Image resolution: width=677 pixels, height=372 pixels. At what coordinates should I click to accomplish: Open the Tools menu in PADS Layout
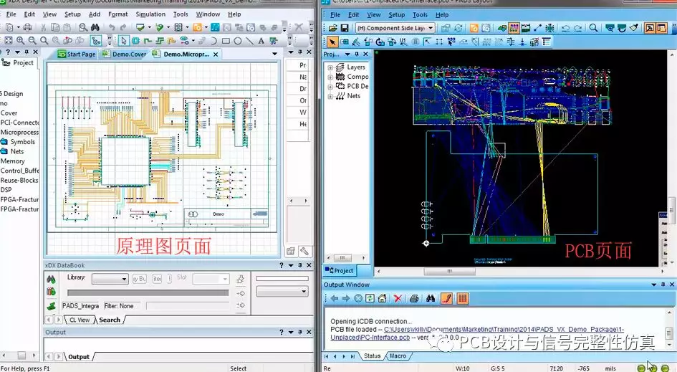tap(420, 15)
